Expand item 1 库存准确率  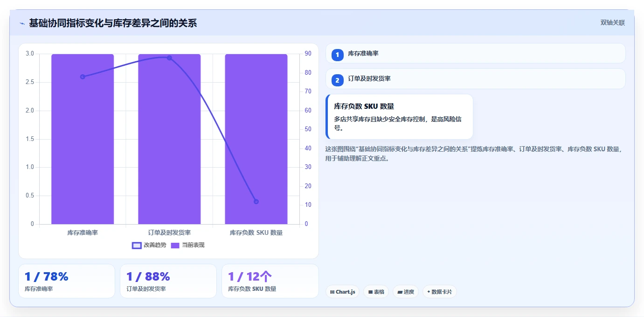pyautogui.click(x=475, y=53)
